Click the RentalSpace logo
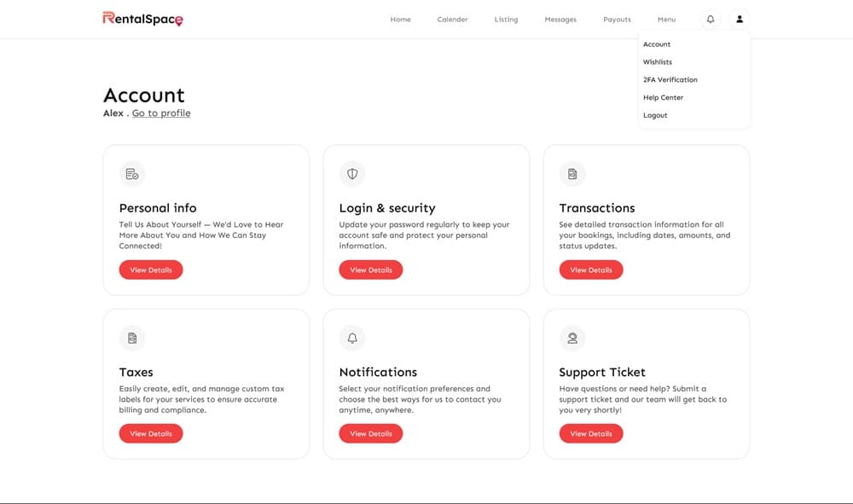 (142, 19)
